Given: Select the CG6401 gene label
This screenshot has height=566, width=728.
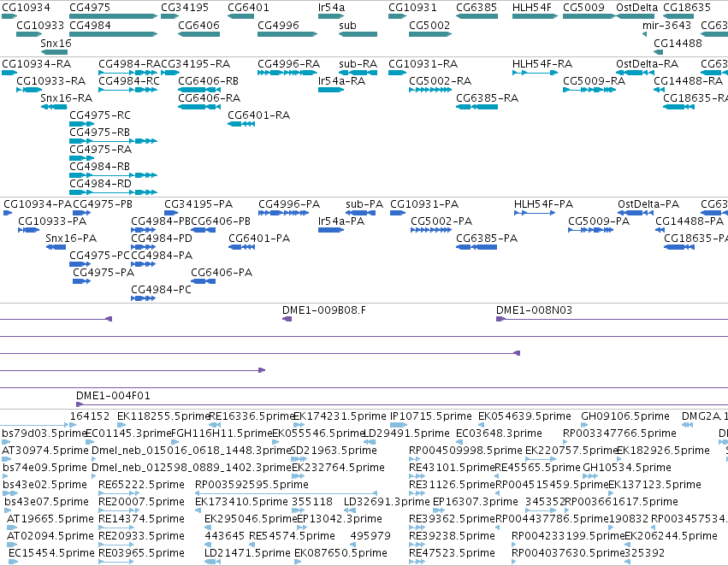Looking at the screenshot, I should click(248, 8).
